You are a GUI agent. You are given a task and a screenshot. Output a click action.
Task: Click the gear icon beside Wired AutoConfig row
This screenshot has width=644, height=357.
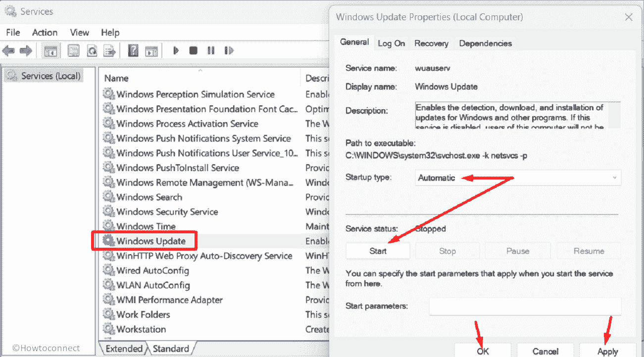pyautogui.click(x=108, y=270)
